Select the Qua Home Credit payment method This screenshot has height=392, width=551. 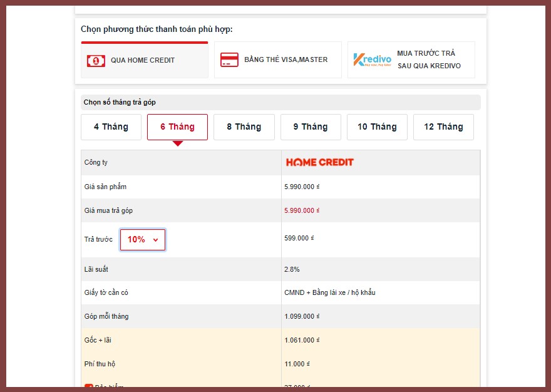145,59
